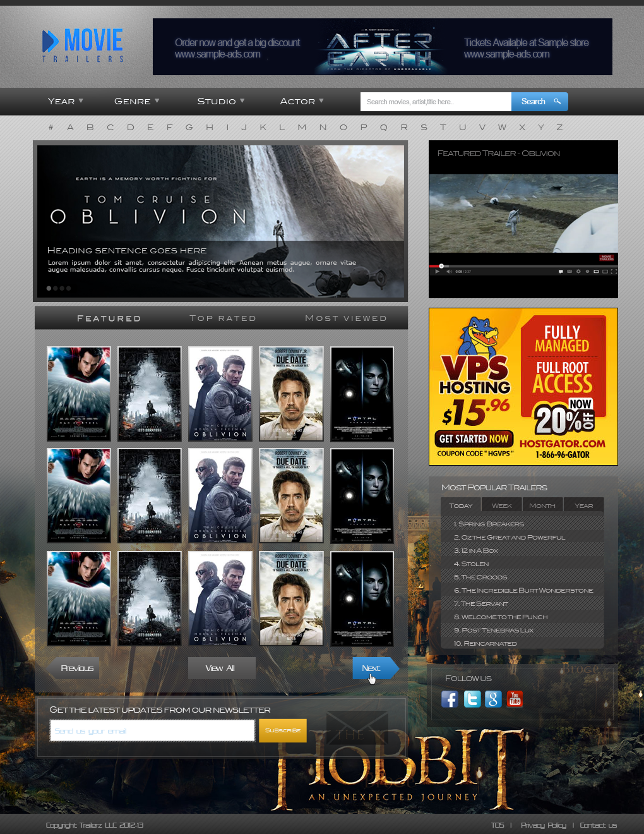
Task: Switch to the Top Rated tab
Action: [223, 318]
